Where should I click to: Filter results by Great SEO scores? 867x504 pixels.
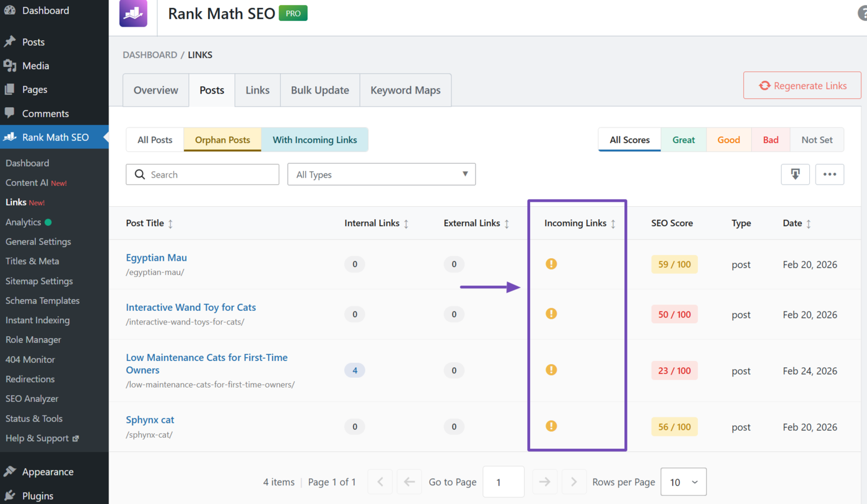point(683,139)
